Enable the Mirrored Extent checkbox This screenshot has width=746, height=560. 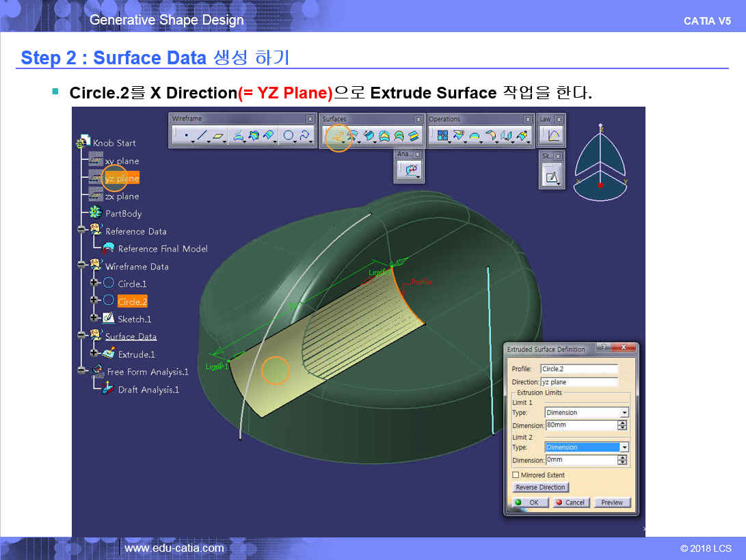(x=516, y=475)
